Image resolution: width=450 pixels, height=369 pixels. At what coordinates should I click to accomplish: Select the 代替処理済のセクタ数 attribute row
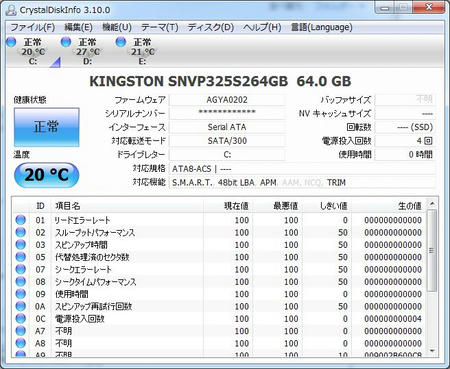(x=219, y=257)
